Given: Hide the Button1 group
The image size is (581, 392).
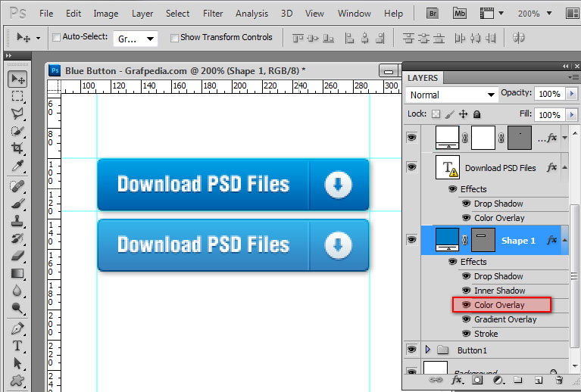Looking at the screenshot, I should click(x=411, y=350).
